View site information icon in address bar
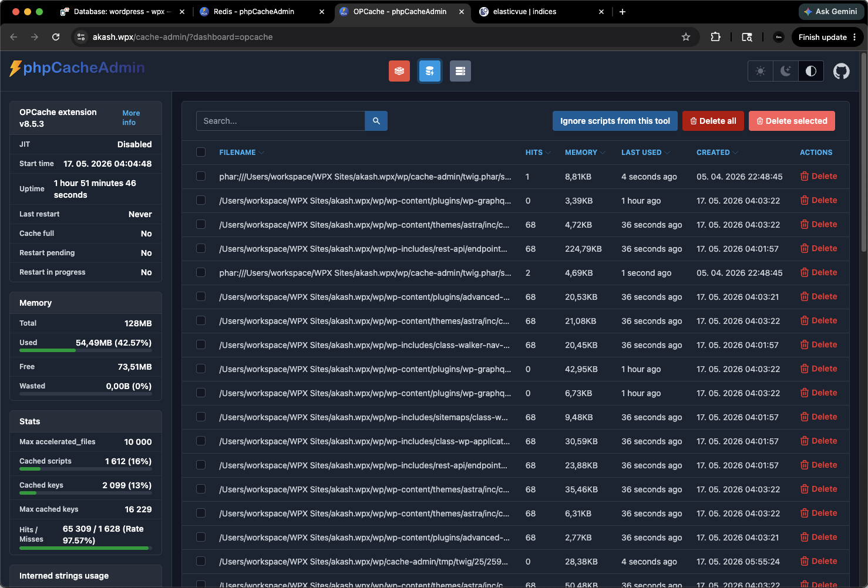 point(81,37)
